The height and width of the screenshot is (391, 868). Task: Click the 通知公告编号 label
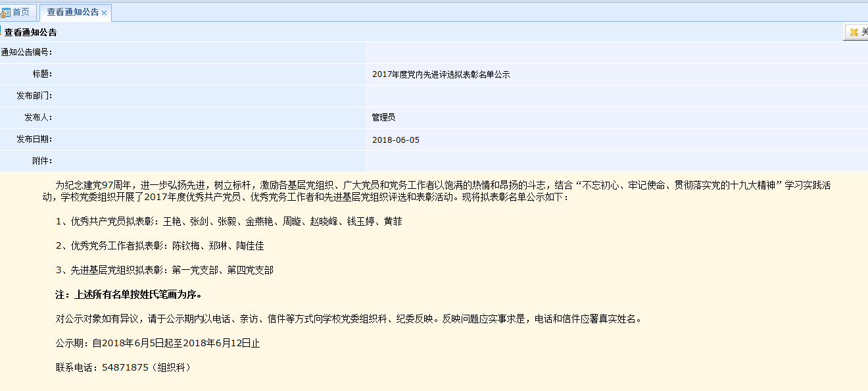(x=27, y=53)
